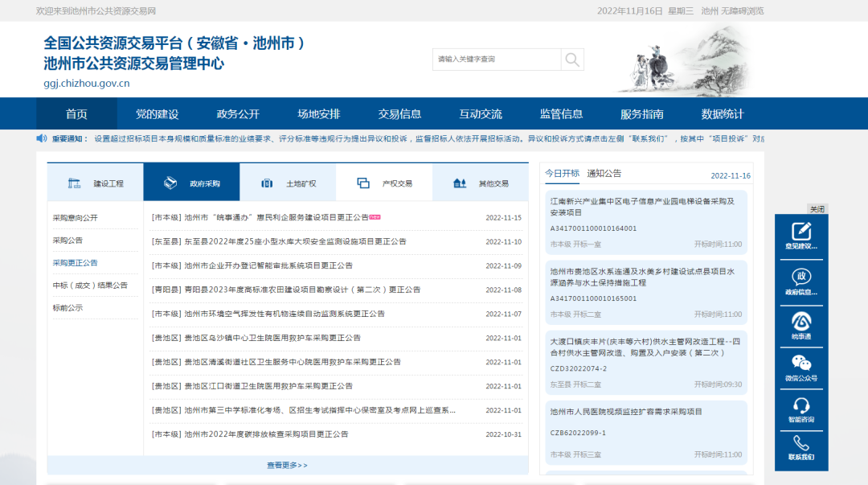Click the search magnifier icon

572,60
